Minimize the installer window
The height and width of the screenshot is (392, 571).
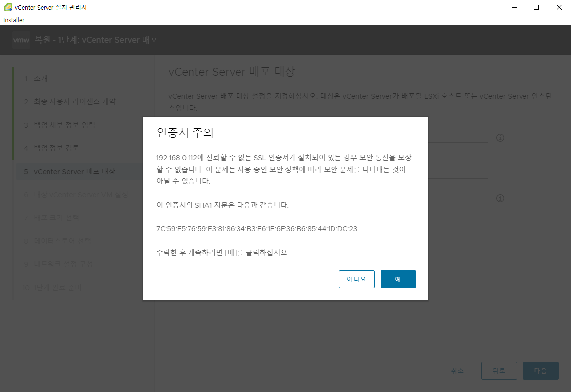tap(514, 7)
